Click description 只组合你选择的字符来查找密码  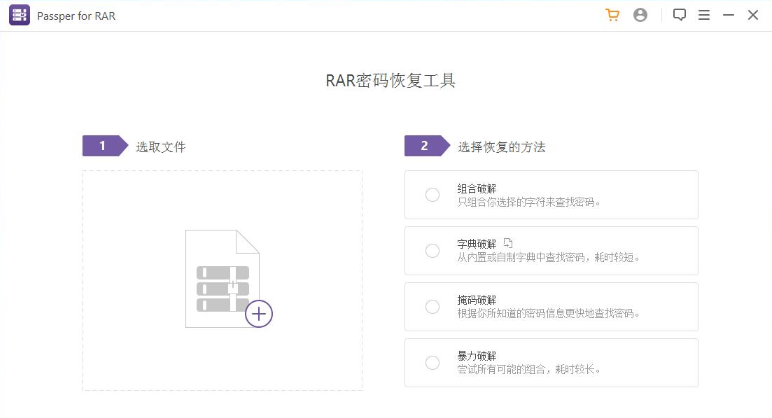pos(529,202)
